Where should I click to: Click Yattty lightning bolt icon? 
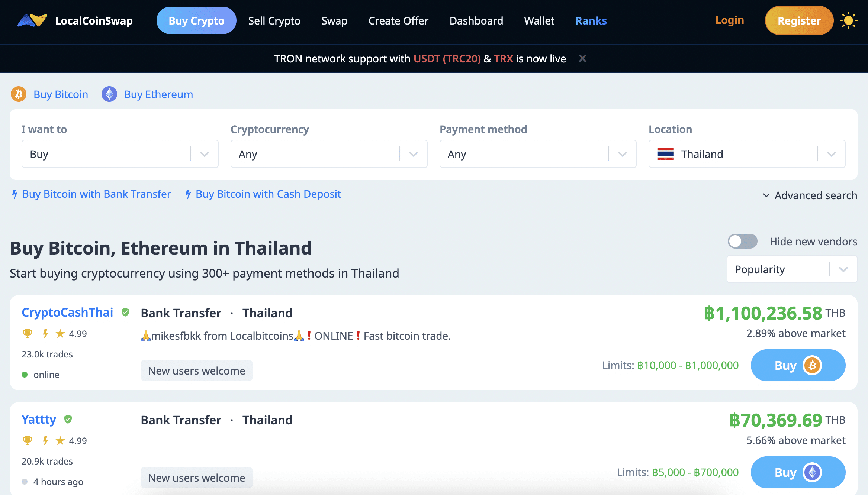(45, 440)
